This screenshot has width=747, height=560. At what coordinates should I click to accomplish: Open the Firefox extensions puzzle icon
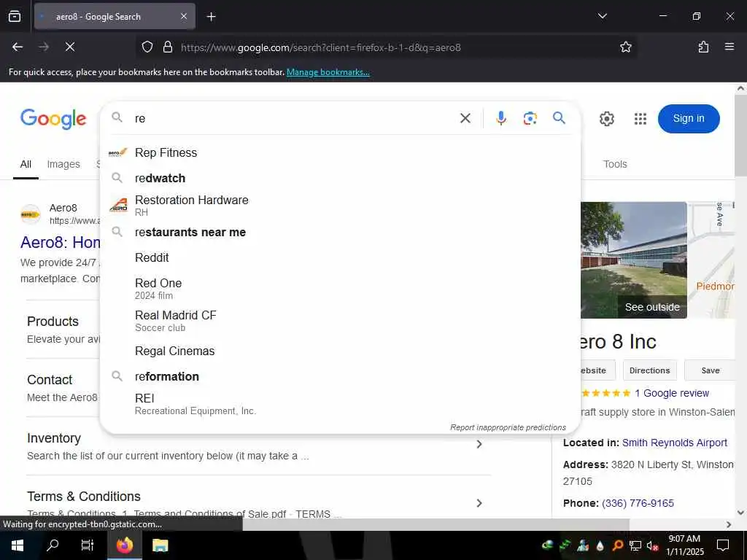coord(703,47)
